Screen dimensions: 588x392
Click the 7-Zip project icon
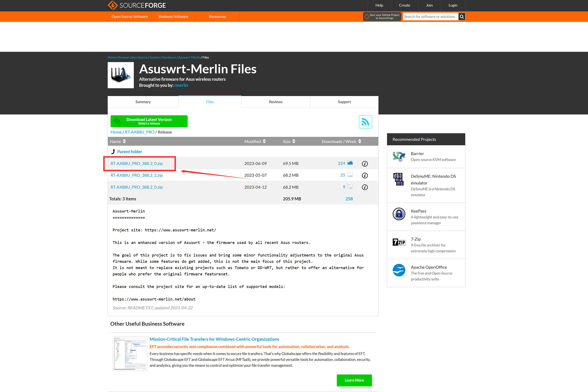tap(399, 242)
